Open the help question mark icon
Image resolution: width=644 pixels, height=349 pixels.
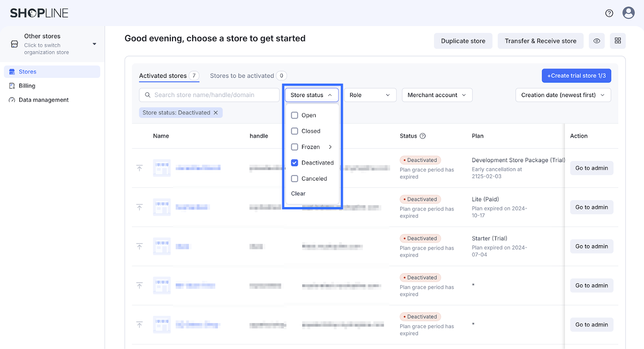(609, 13)
